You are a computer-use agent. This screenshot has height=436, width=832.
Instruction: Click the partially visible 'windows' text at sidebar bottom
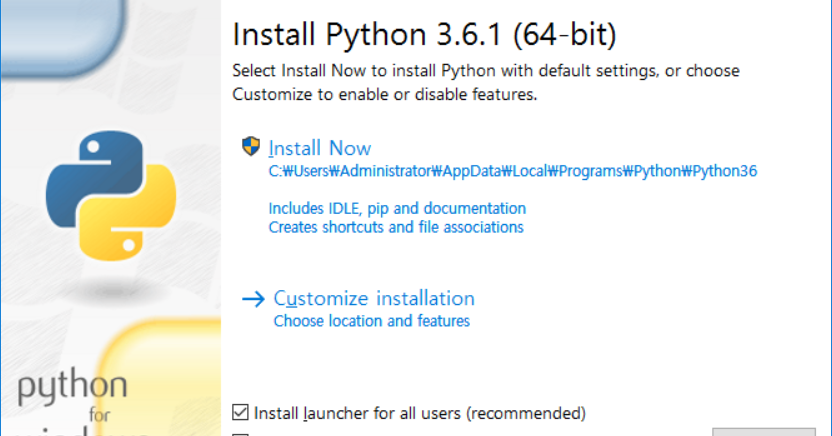[80, 432]
